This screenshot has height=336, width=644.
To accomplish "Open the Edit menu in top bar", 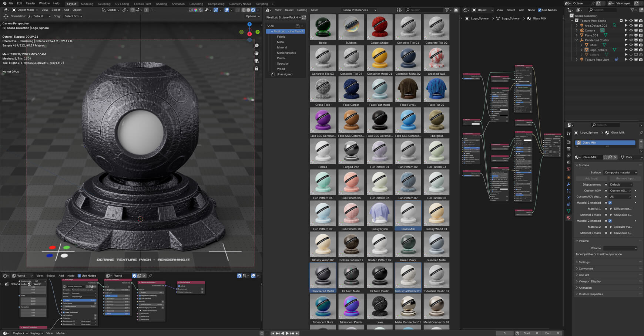I will (x=19, y=3).
